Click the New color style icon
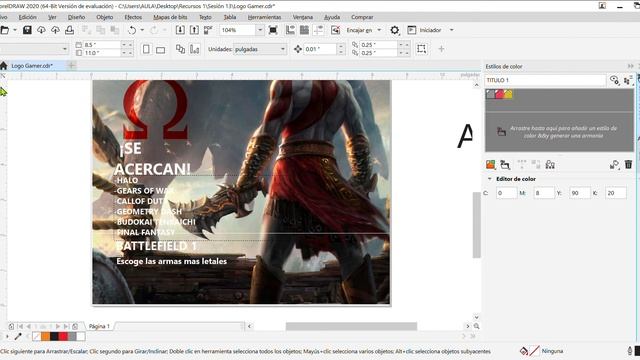The height and width of the screenshot is (360, 640). [491, 164]
